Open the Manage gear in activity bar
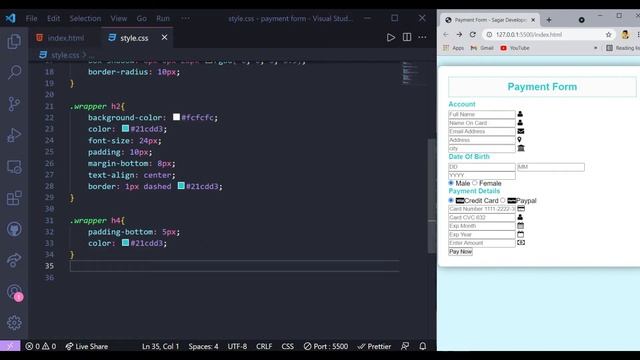Screen dimensions: 640x360 (14, 323)
